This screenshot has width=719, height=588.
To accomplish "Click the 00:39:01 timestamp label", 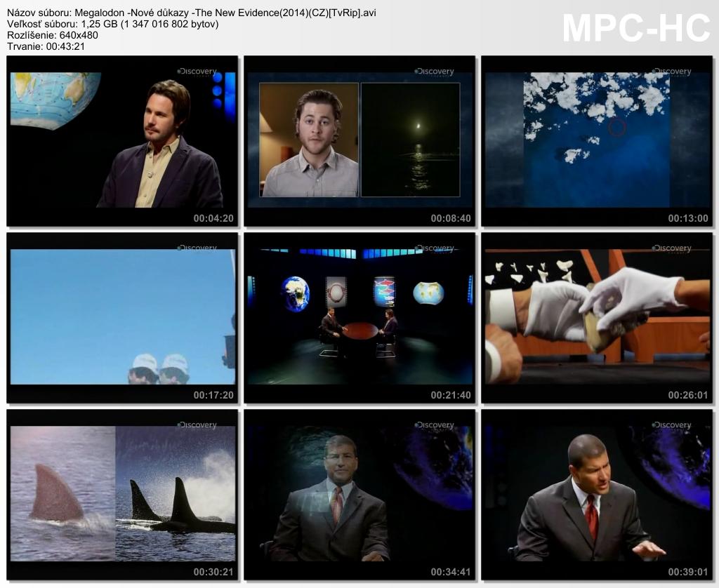I will [688, 572].
